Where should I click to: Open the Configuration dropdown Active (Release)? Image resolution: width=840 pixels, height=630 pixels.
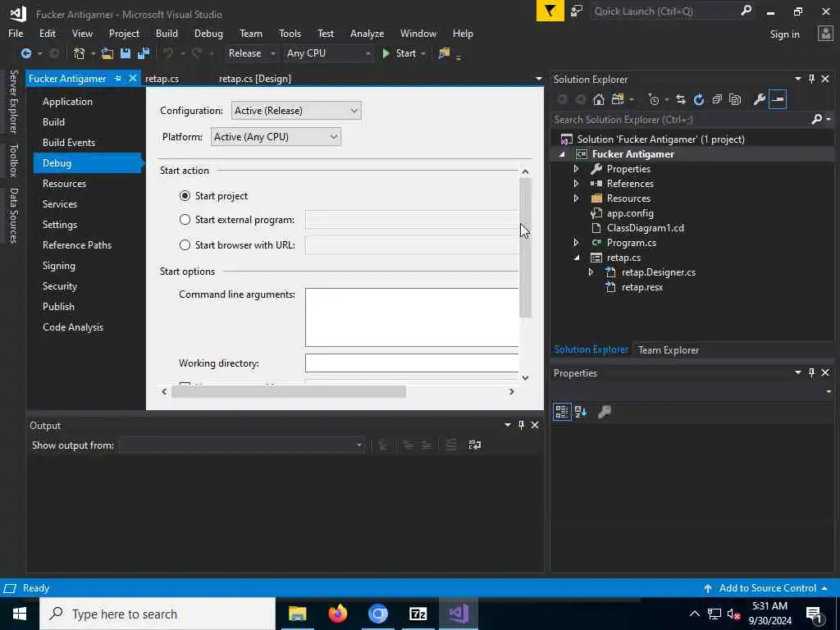coord(296,111)
